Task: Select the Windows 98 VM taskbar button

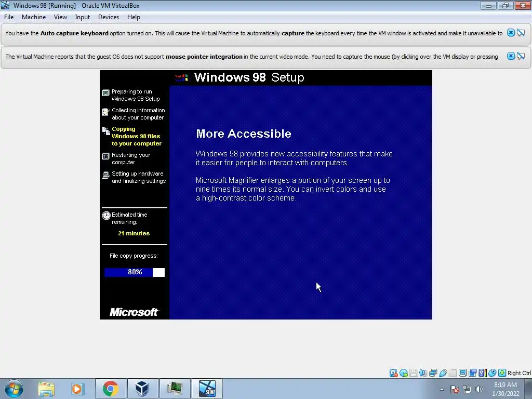Action: 207,389
